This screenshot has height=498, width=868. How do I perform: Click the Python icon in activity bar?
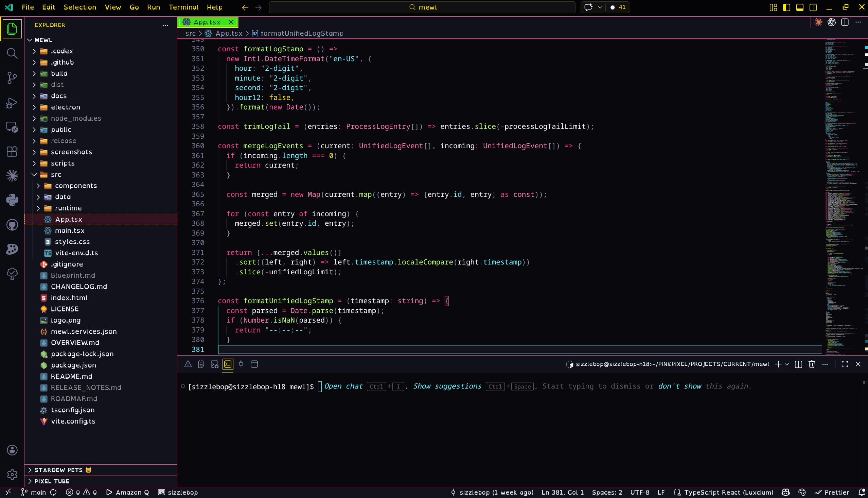(12, 200)
